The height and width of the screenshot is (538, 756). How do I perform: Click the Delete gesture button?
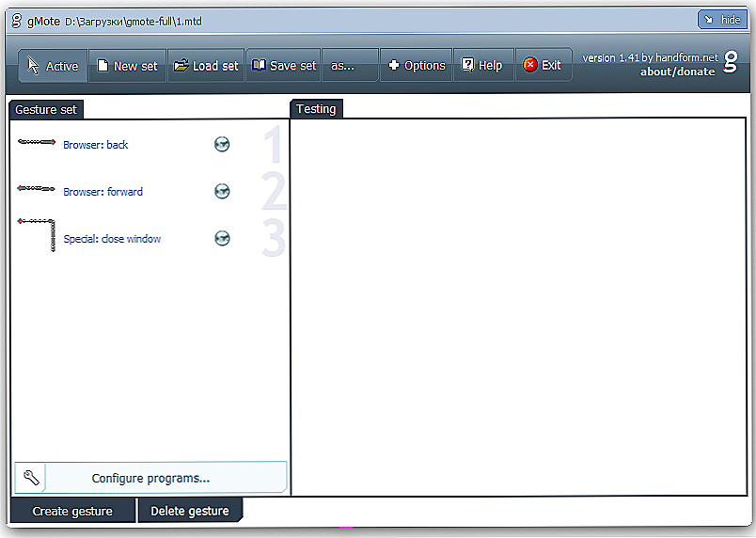tap(190, 511)
